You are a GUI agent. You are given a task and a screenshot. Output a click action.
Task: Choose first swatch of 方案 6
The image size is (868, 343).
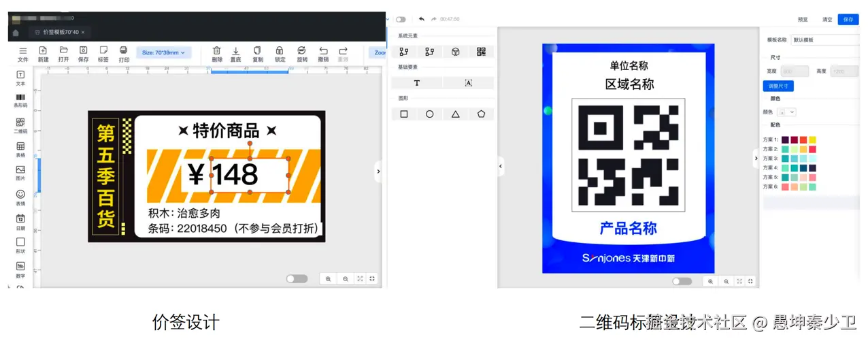tap(785, 186)
